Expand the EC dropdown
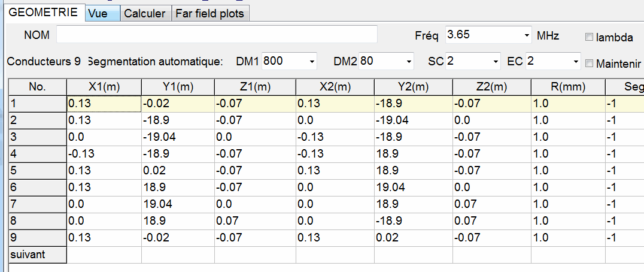 pyautogui.click(x=575, y=62)
